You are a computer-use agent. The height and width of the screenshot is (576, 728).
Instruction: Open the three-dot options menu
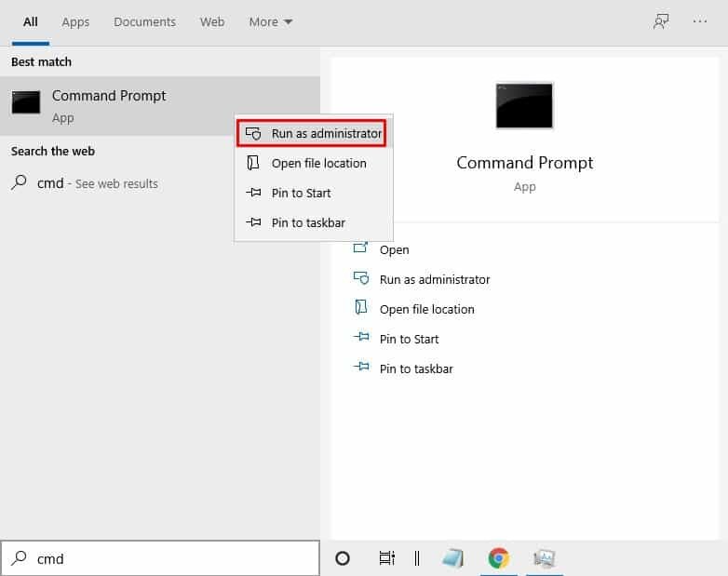(x=700, y=21)
